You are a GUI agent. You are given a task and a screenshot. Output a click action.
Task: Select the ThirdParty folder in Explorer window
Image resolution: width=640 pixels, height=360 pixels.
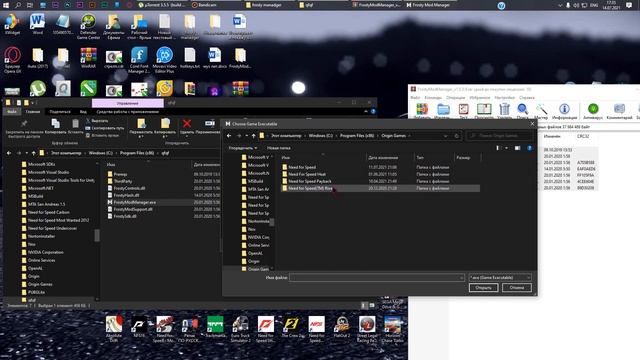(x=122, y=181)
